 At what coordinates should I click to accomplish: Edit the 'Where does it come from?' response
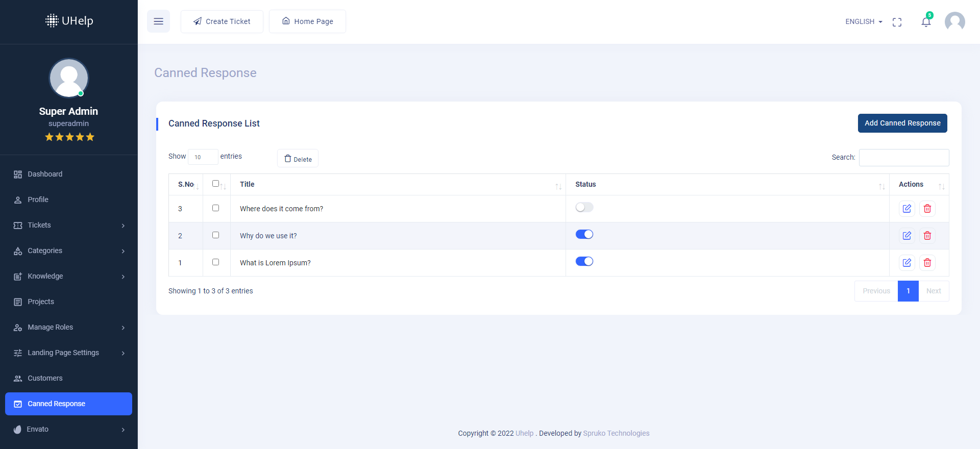pos(906,209)
